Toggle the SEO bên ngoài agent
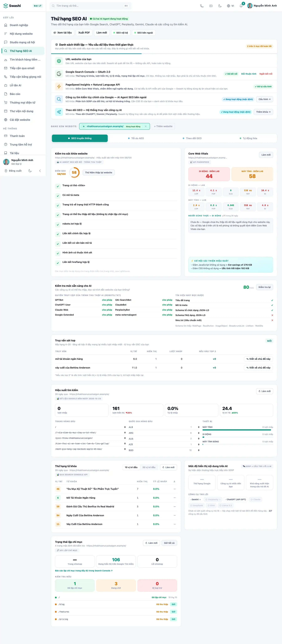Screen dimensions: 282x644 pos(144,33)
